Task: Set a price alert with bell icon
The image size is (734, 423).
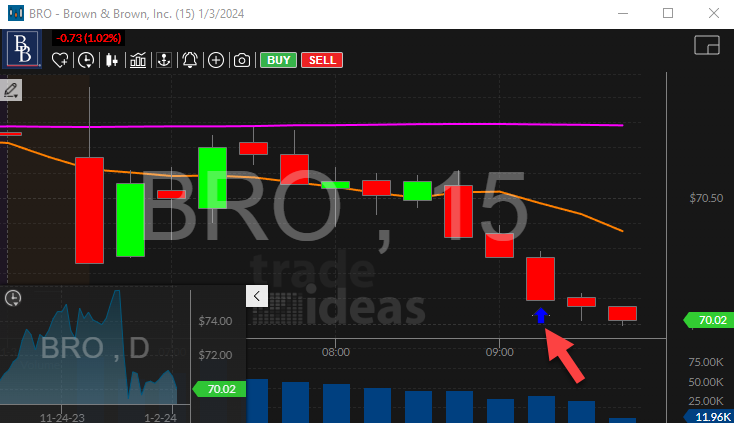Action: coord(190,60)
